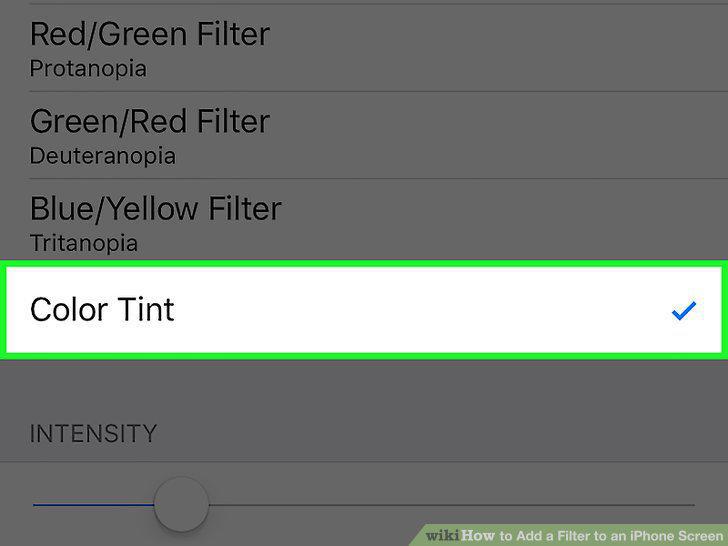728x546 pixels.
Task: Click the wiki logo in the watermark
Action: tap(443, 536)
